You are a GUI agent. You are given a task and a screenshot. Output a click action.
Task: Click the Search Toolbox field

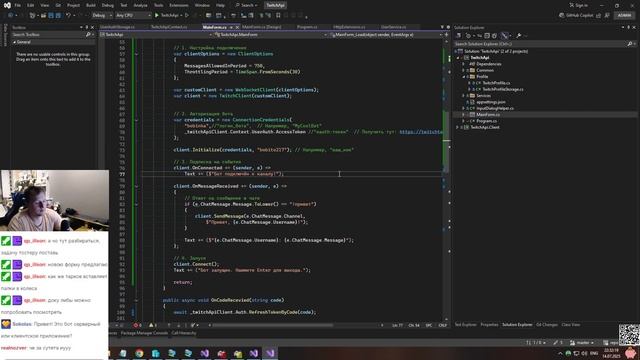pos(52,35)
